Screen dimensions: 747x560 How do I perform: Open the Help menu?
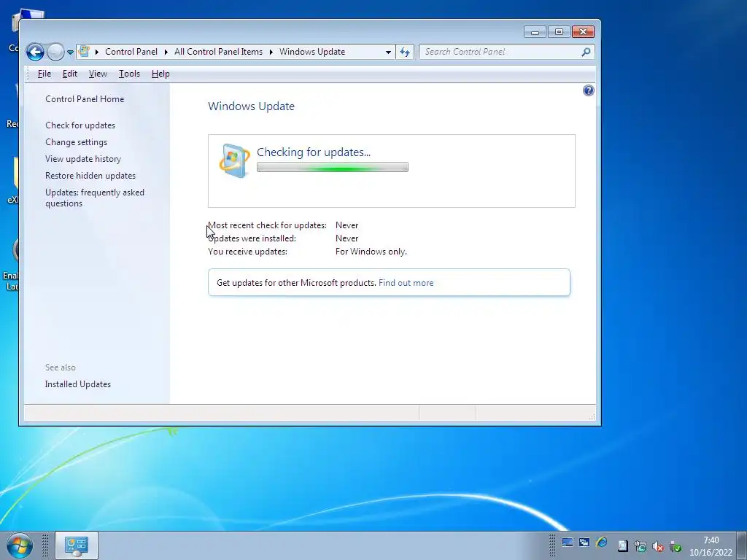point(160,74)
